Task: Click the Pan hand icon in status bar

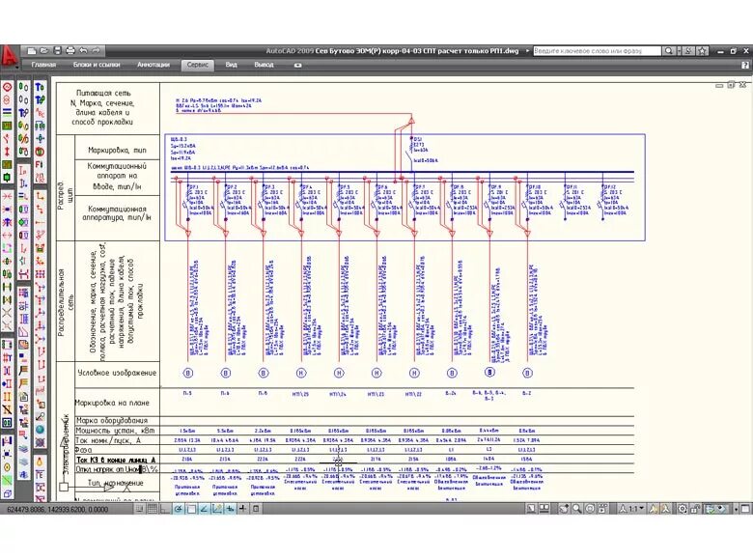Action: [564, 509]
